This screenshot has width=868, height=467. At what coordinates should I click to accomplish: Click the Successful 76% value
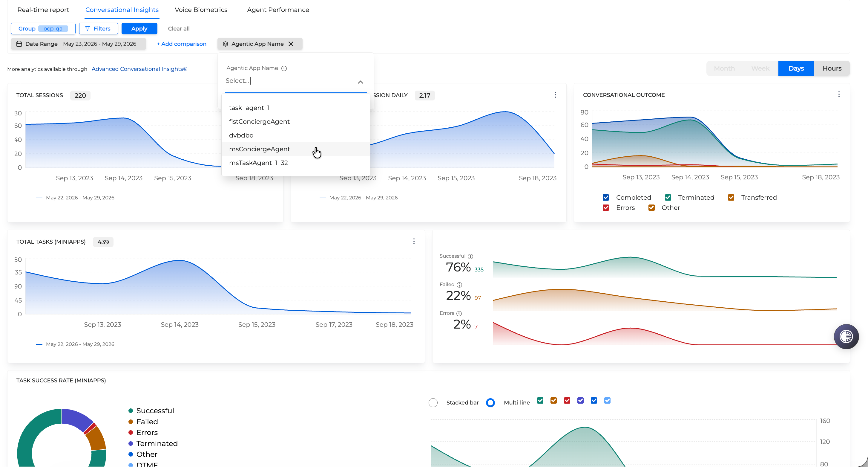point(458,267)
